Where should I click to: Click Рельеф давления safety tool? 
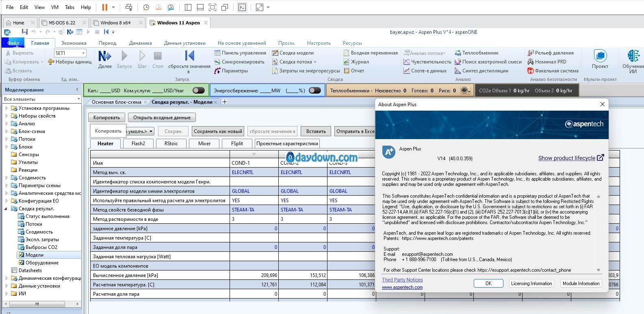(550, 53)
